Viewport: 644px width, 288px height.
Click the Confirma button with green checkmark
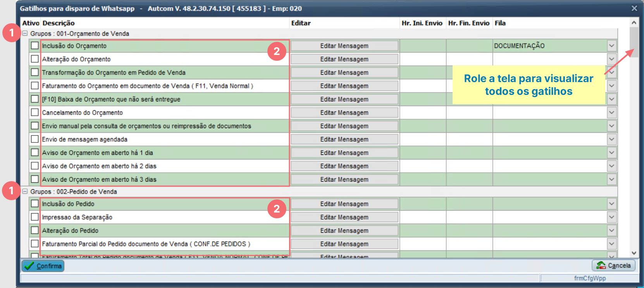click(43, 266)
